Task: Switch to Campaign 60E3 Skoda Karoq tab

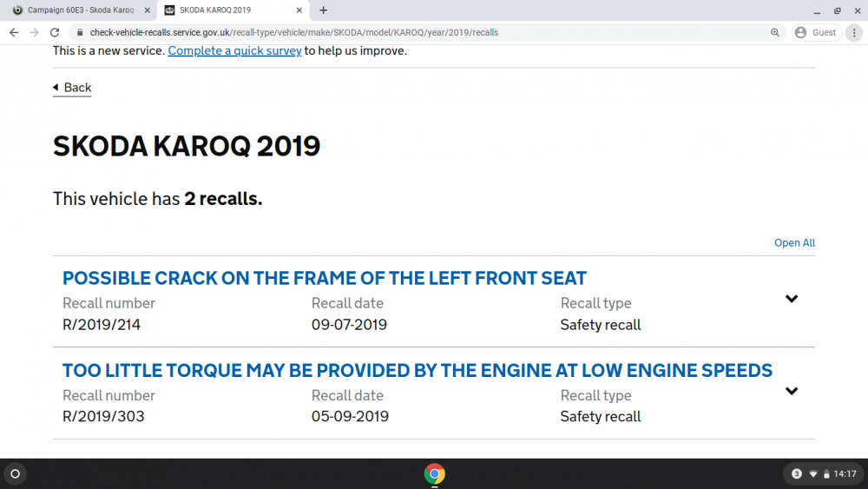Action: click(x=81, y=10)
